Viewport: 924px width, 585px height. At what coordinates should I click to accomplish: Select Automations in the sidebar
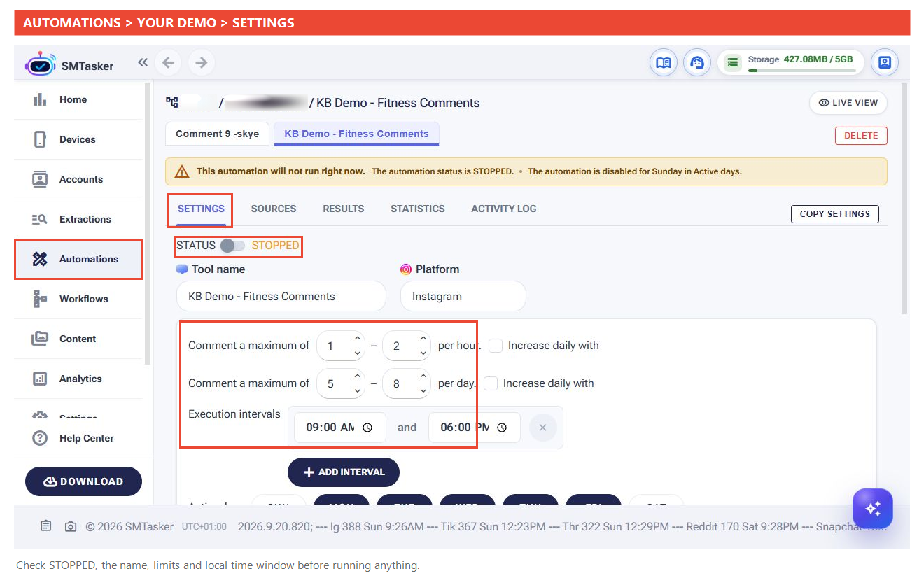click(x=78, y=259)
